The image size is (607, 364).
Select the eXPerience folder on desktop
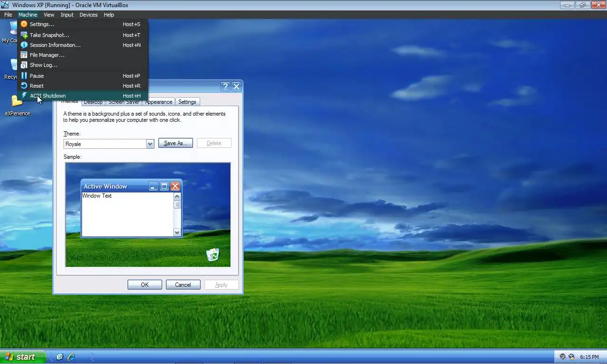click(18, 105)
